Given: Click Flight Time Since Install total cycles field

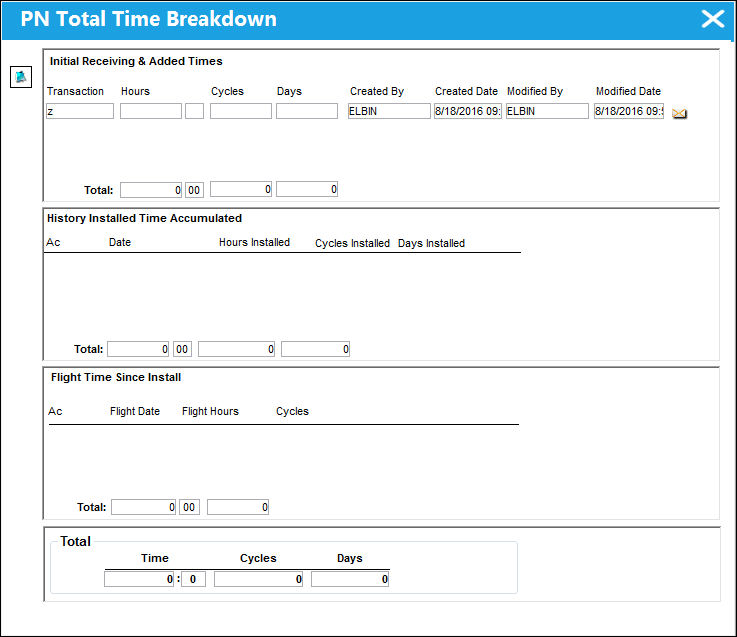Looking at the screenshot, I should click(238, 507).
